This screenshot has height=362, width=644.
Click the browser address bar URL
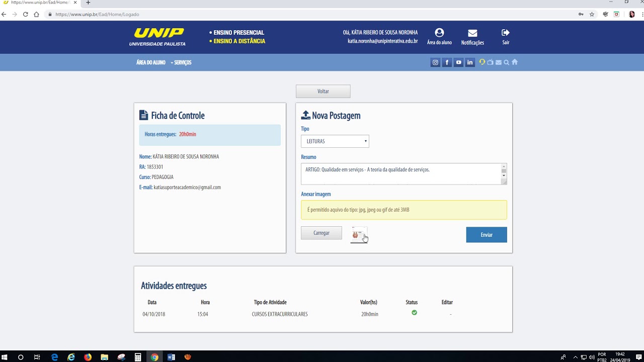pyautogui.click(x=97, y=14)
